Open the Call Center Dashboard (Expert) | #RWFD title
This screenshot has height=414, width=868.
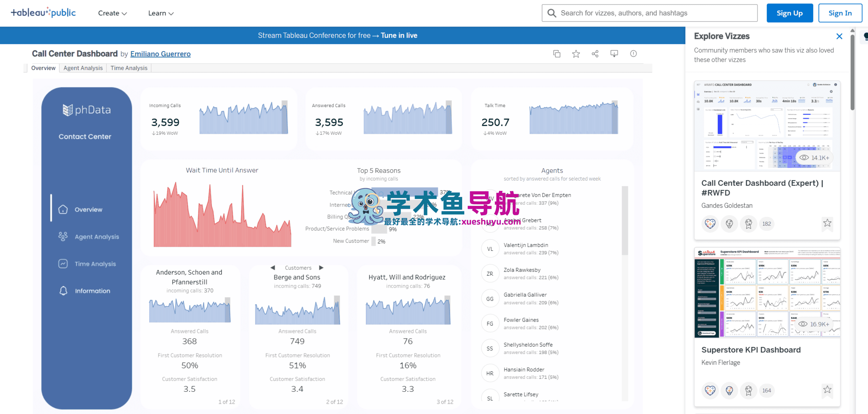(762, 188)
